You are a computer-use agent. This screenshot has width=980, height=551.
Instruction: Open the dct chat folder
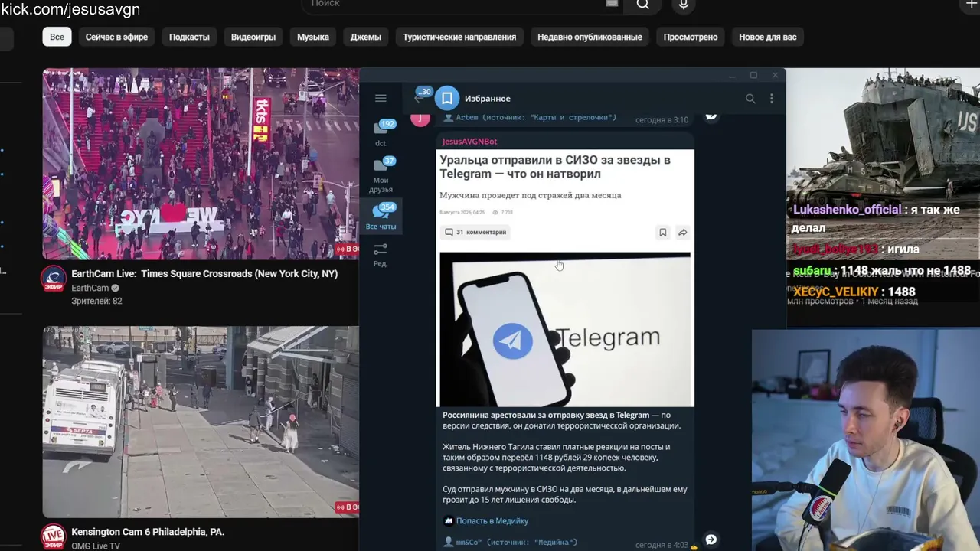tap(381, 133)
